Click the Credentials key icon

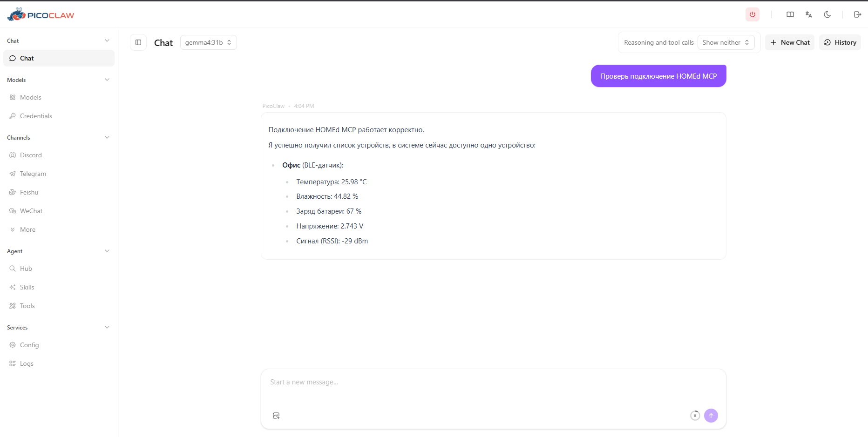(13, 116)
